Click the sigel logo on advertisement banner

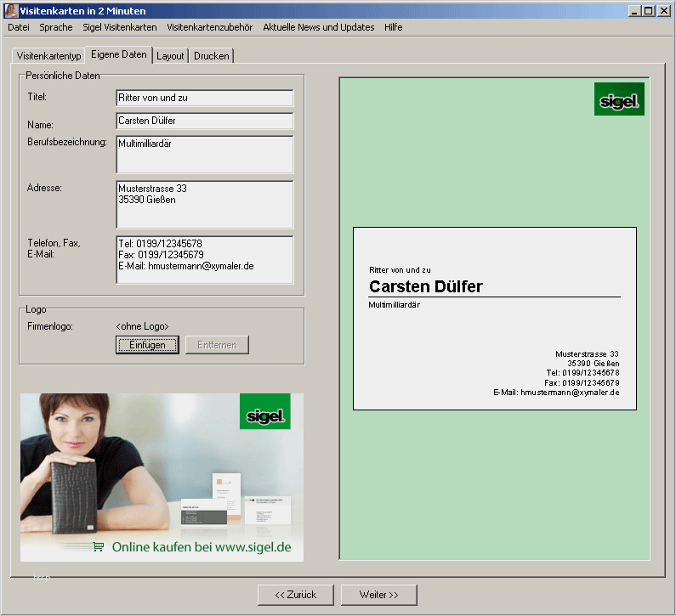265,411
